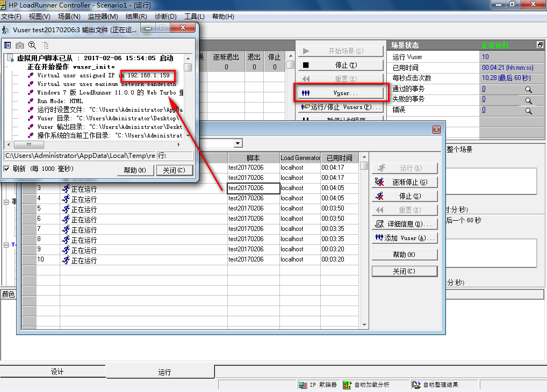The image size is (547, 392).
Task: Click the Vuser... button in scenario panel
Action: point(341,93)
